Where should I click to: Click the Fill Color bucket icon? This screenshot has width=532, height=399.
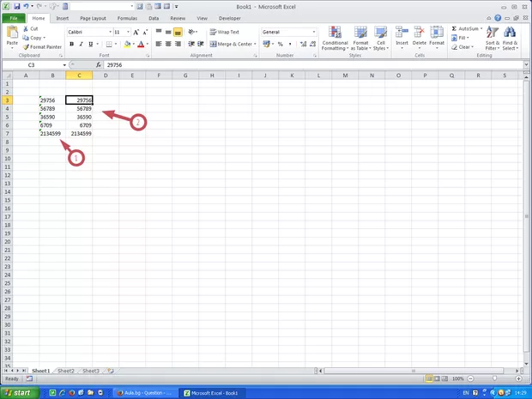click(127, 44)
